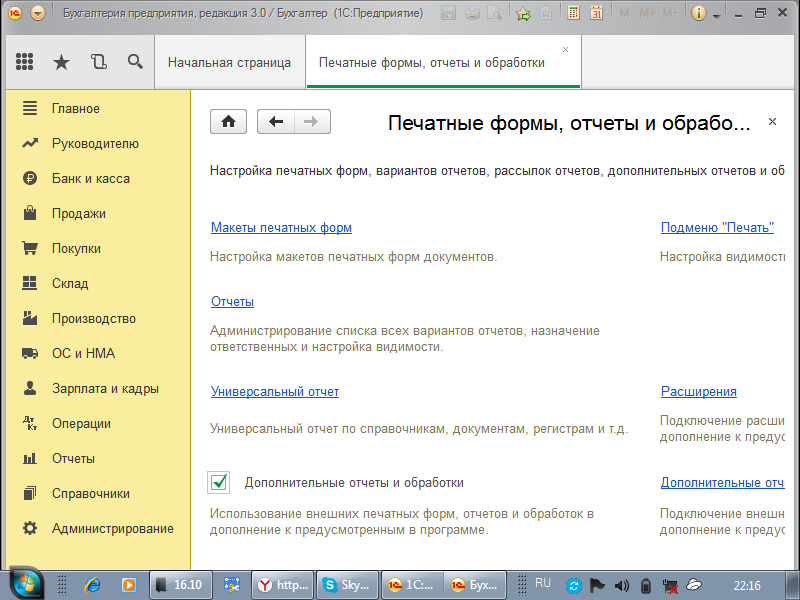Expand dropdown arrow next to info icon
800x600 pixels.
717,14
